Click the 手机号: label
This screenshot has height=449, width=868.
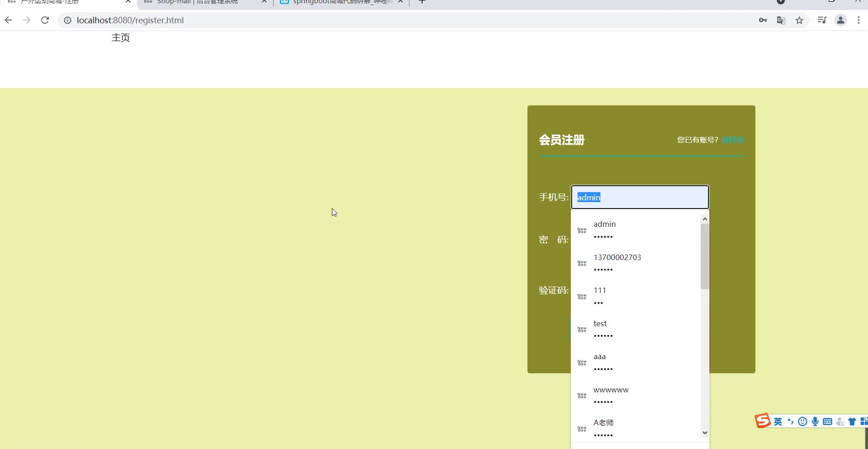553,197
